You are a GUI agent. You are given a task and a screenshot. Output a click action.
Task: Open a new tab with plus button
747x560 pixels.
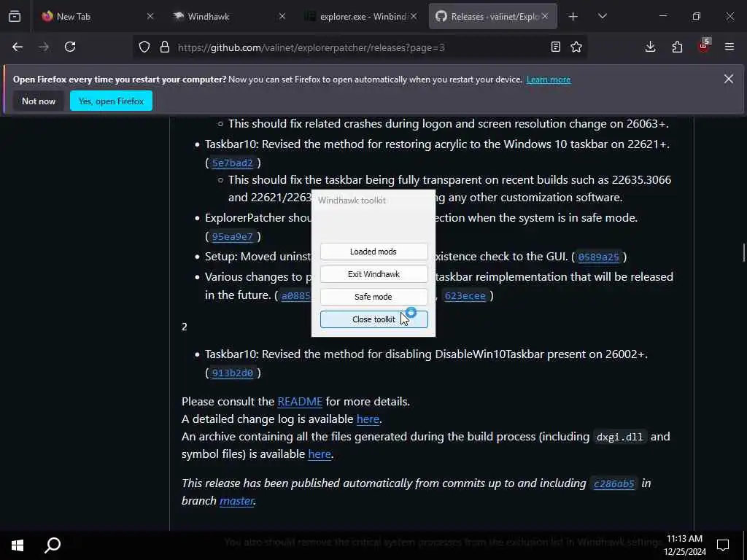click(573, 17)
